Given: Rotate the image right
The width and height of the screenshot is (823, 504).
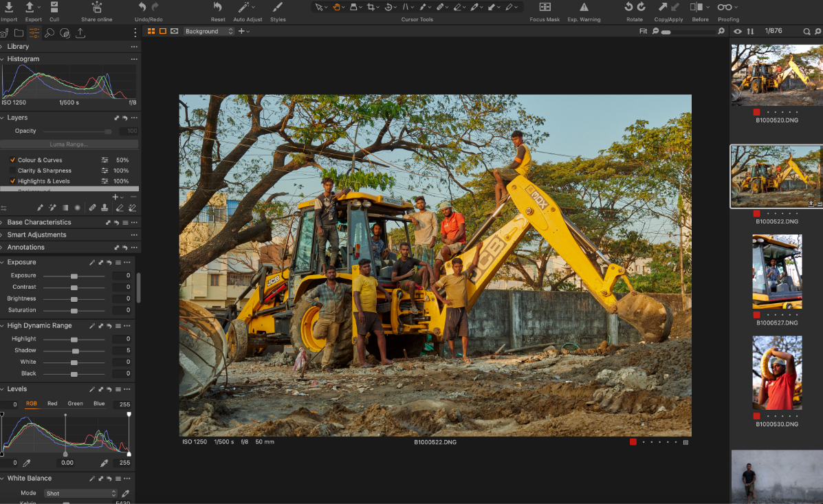Looking at the screenshot, I should click(641, 7).
